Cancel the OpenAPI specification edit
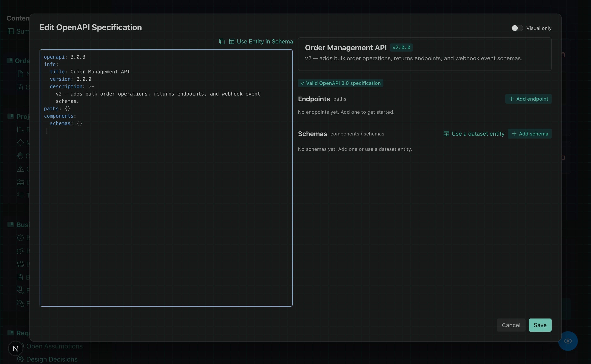 [511, 325]
